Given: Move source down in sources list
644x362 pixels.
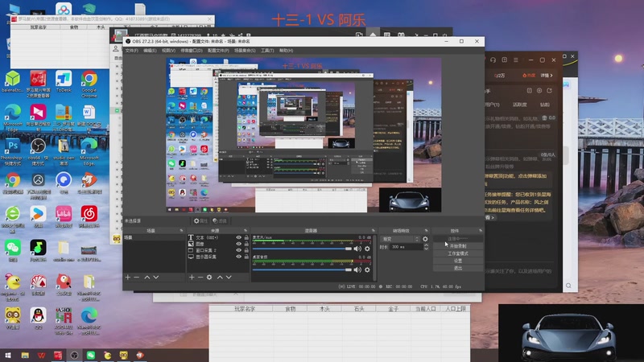Looking at the screenshot, I should pyautogui.click(x=229, y=278).
